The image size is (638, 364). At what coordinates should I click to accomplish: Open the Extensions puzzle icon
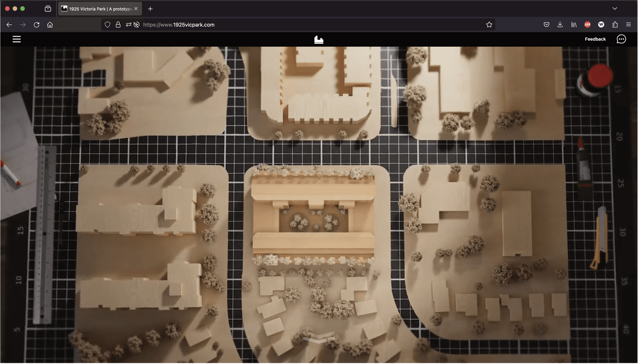click(615, 25)
